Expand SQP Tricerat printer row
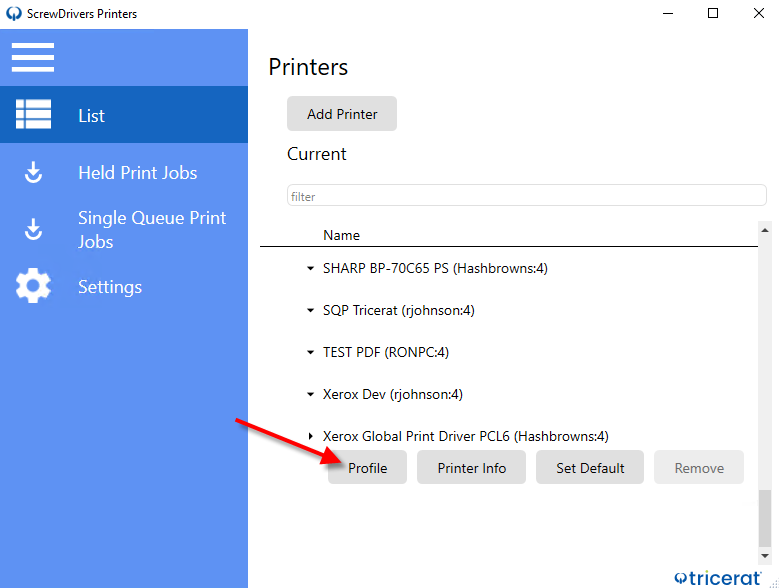The width and height of the screenshot is (779, 588). click(x=311, y=310)
